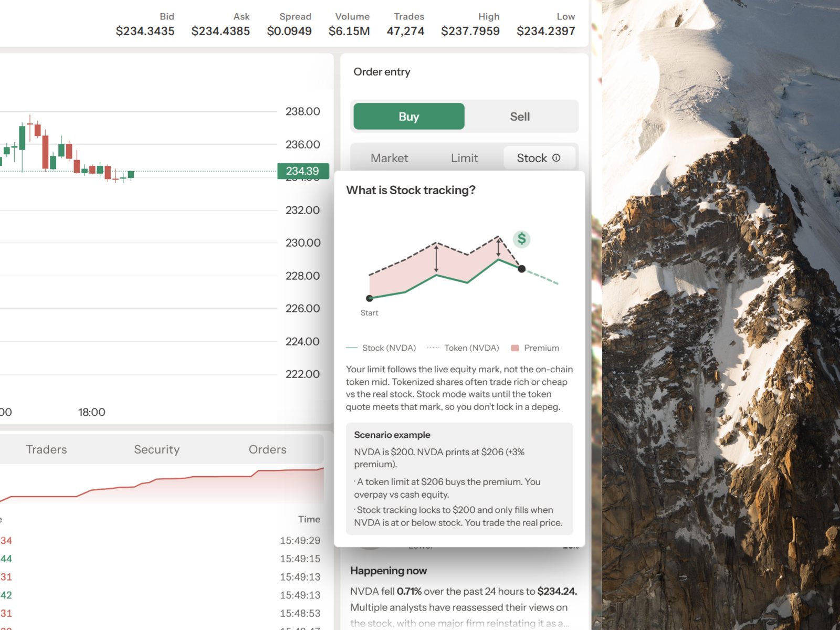The width and height of the screenshot is (840, 630).
Task: Click the Stock (NVDA) legend entry
Action: [x=381, y=348]
